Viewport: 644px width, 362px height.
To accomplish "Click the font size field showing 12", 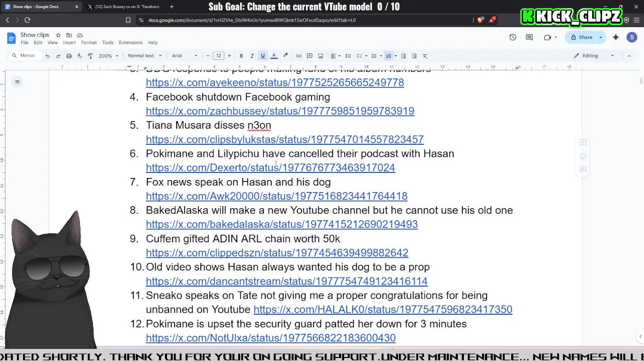I will click(x=218, y=56).
